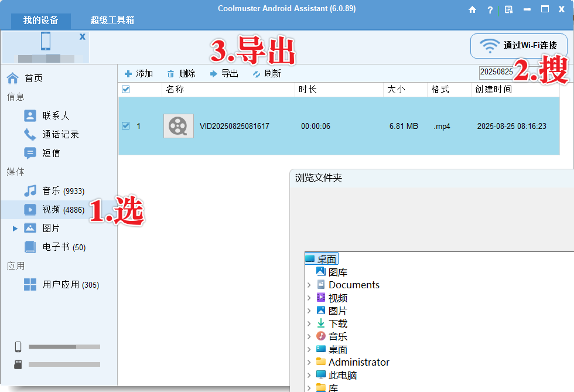This screenshot has width=574, height=392.
Task: Open E-books (电子书) category
Action: coord(63,247)
